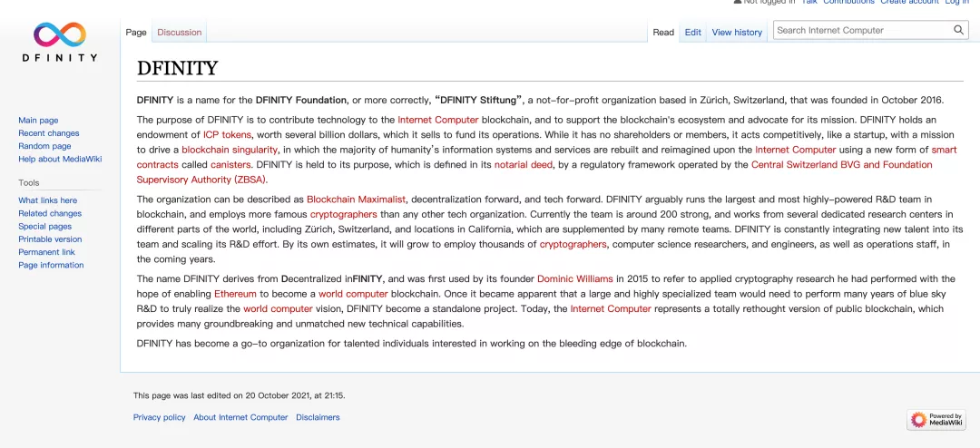Click the search magnifier icon
This screenshot has width=980, height=448.
[x=958, y=30]
